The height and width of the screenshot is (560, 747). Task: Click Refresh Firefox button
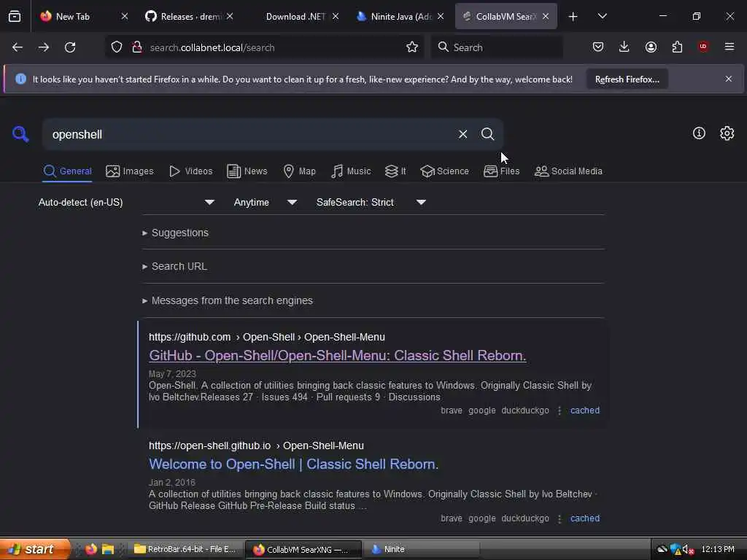[627, 79]
